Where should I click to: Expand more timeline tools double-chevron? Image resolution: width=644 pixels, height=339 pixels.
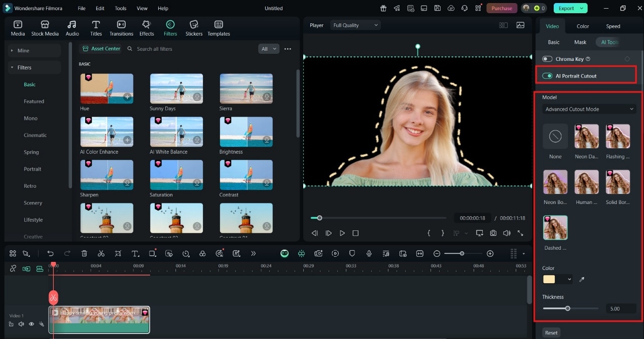253,253
